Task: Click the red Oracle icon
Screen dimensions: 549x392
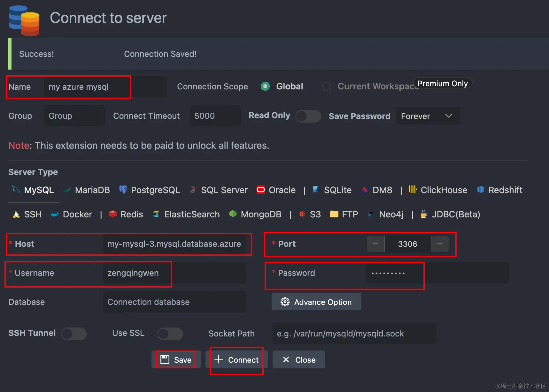Action: pyautogui.click(x=261, y=190)
